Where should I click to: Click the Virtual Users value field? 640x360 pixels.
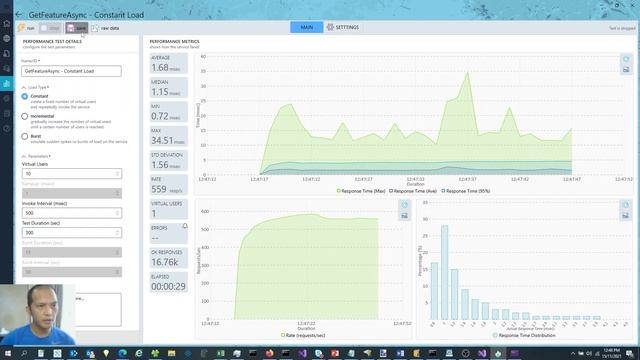pos(71,174)
